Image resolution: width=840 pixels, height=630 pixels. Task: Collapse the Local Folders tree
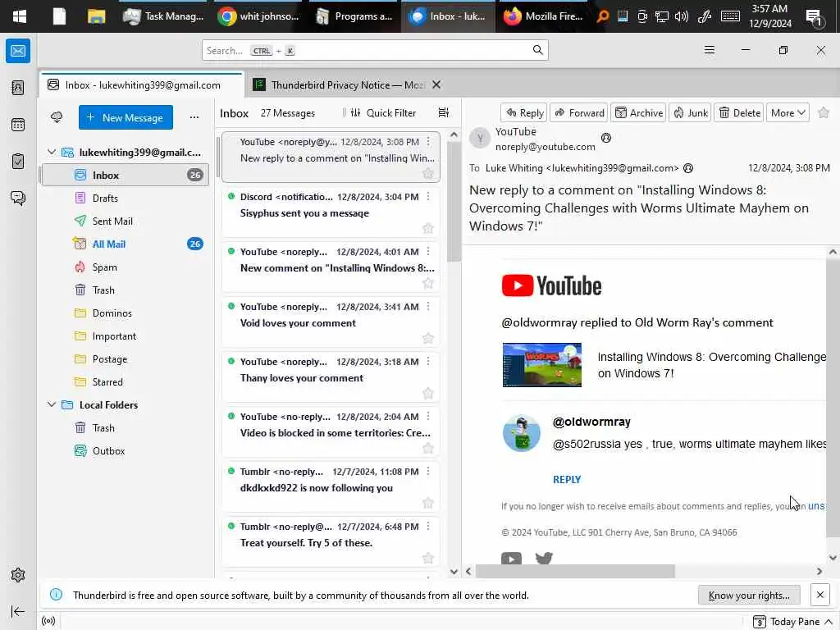click(x=52, y=404)
